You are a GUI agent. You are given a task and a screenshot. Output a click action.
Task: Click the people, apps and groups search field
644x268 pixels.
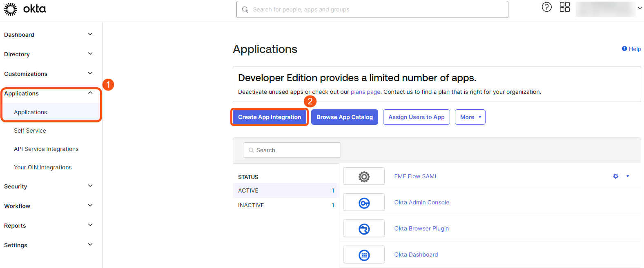point(372,9)
